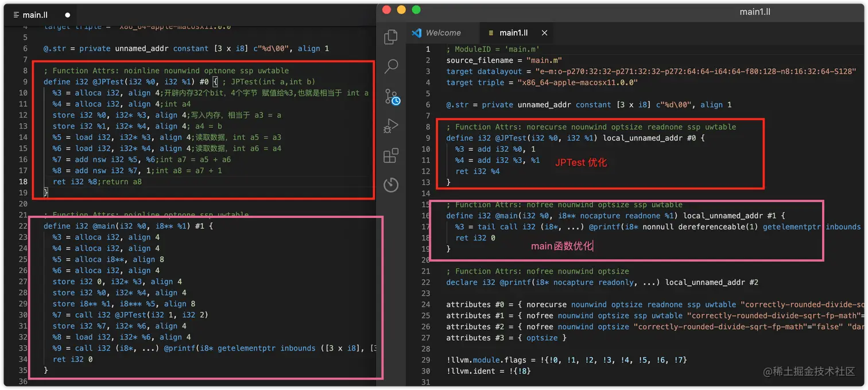
Task: Close the main1.ll editor tab
Action: pyautogui.click(x=544, y=33)
